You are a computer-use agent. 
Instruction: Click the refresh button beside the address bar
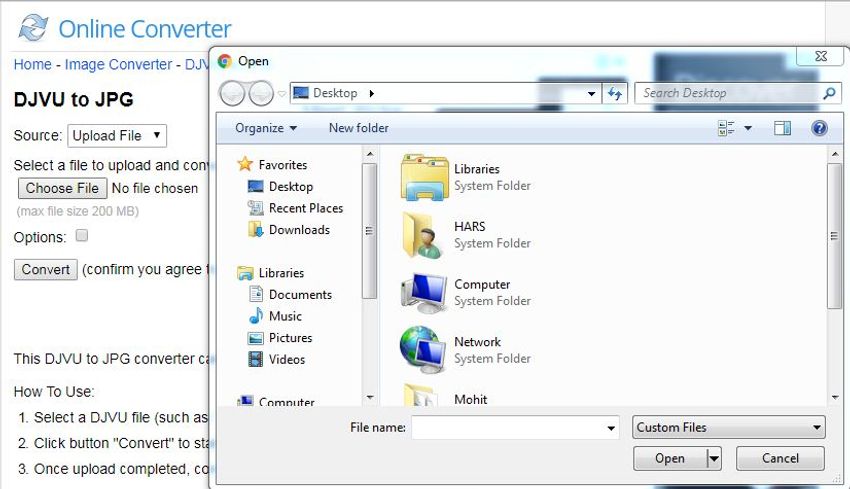[615, 93]
